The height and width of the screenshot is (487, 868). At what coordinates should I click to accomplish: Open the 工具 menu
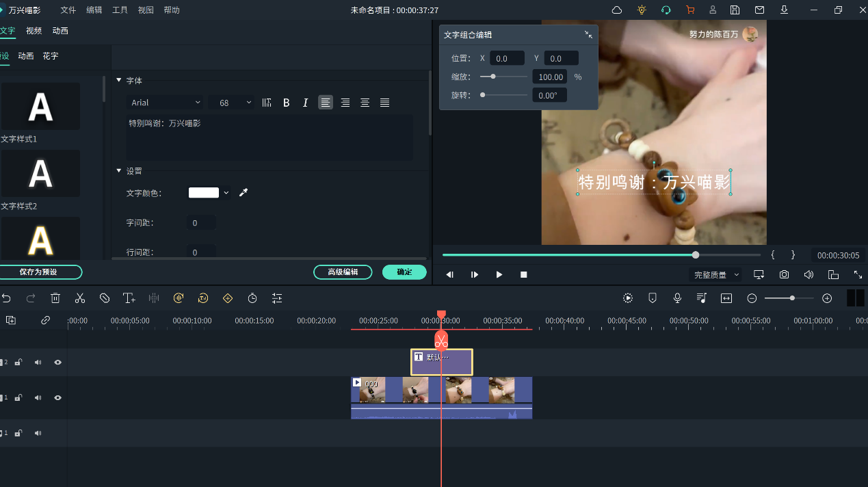coord(119,10)
